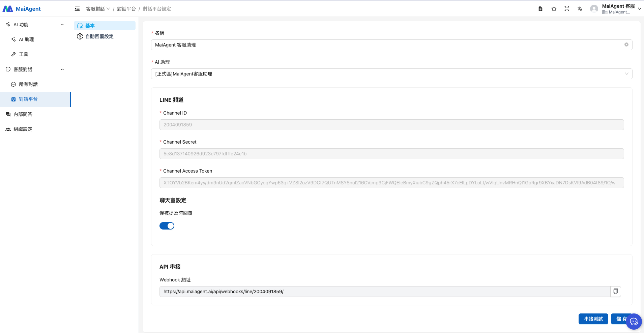
Task: Click the sidebar collapse menu icon
Action: click(x=77, y=9)
